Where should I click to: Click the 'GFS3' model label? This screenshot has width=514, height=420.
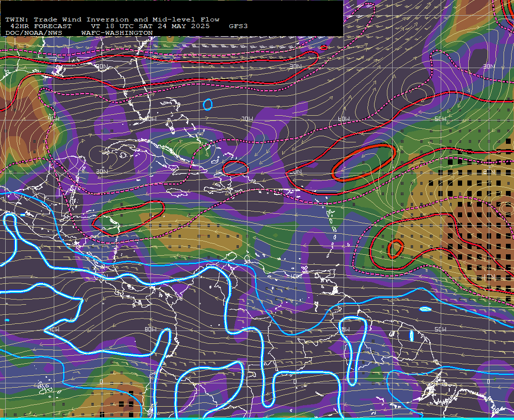(x=238, y=26)
